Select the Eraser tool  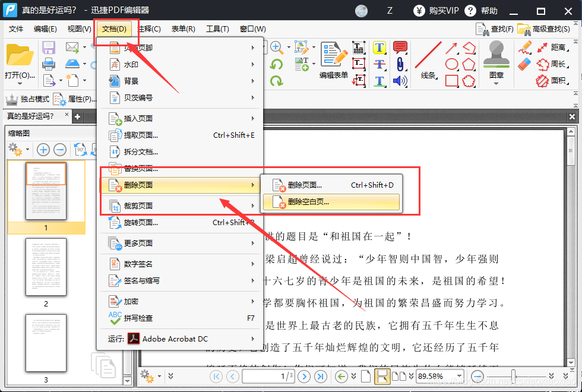[x=524, y=64]
